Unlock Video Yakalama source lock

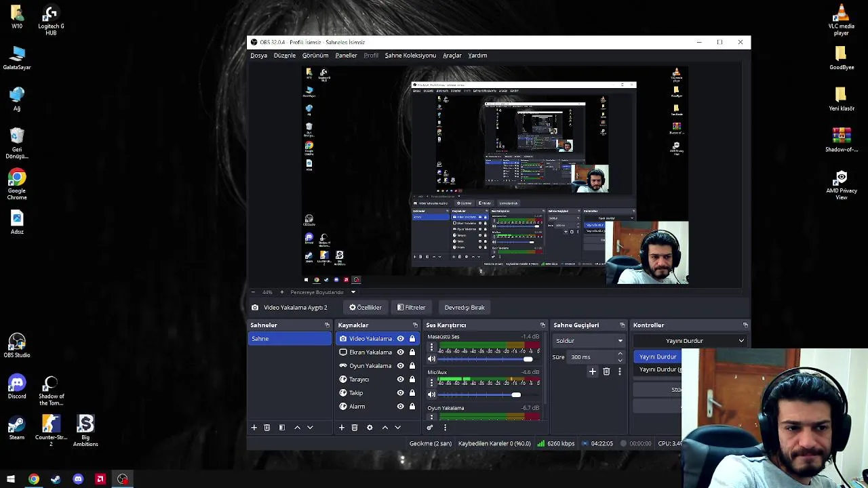(412, 339)
